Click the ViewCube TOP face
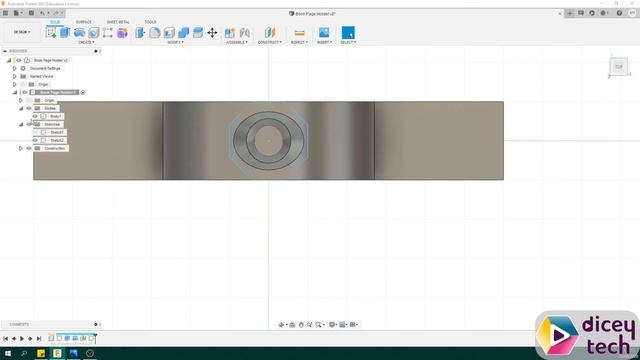This screenshot has height=360, width=640. click(x=619, y=67)
